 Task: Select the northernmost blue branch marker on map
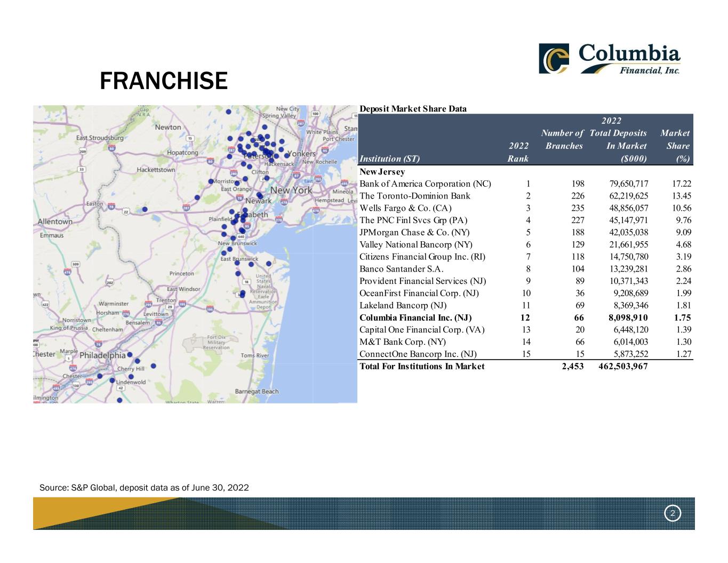coord(229,112)
